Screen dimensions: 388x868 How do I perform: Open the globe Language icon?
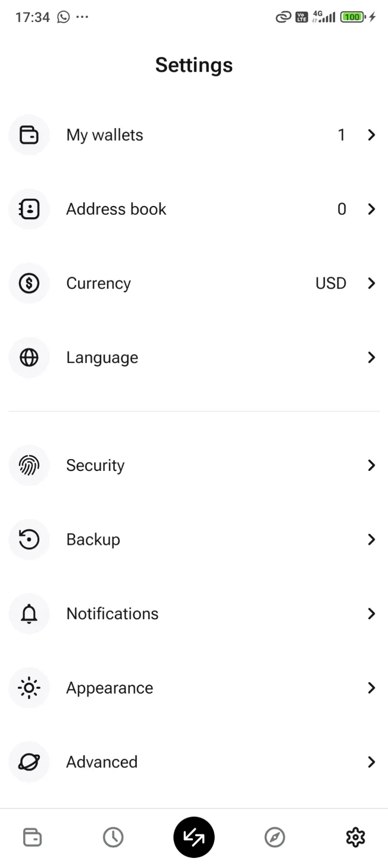coord(29,357)
